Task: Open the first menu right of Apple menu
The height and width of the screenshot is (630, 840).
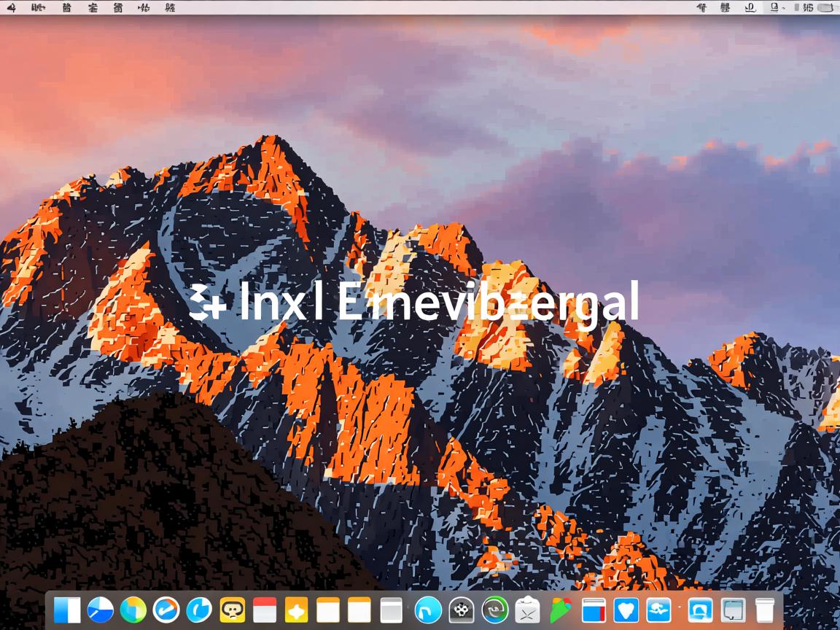Action: pyautogui.click(x=38, y=8)
